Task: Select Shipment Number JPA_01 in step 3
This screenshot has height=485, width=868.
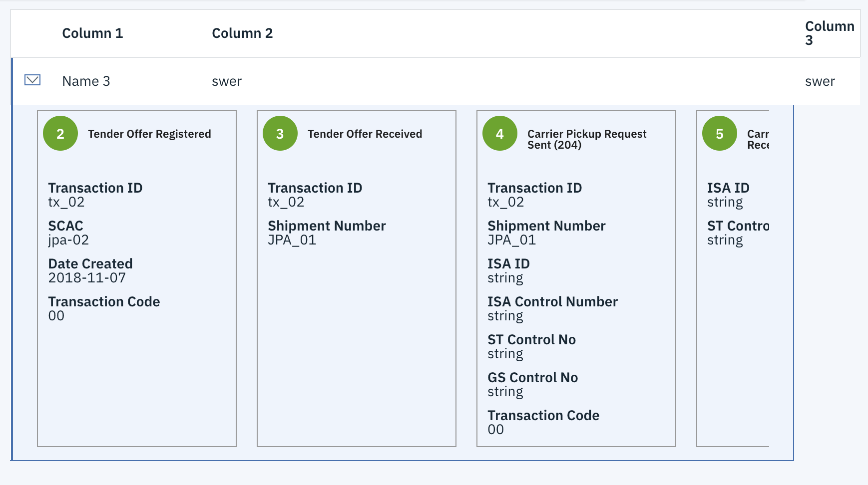Action: (291, 240)
